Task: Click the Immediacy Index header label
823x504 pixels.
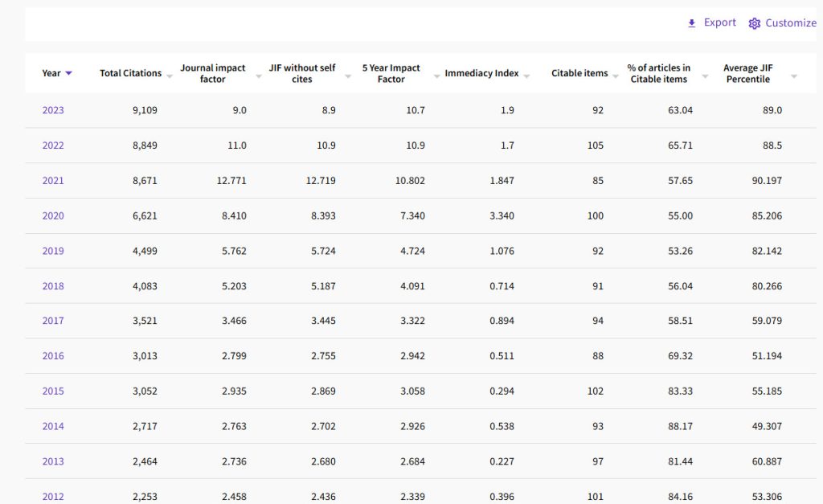Action: (x=482, y=73)
